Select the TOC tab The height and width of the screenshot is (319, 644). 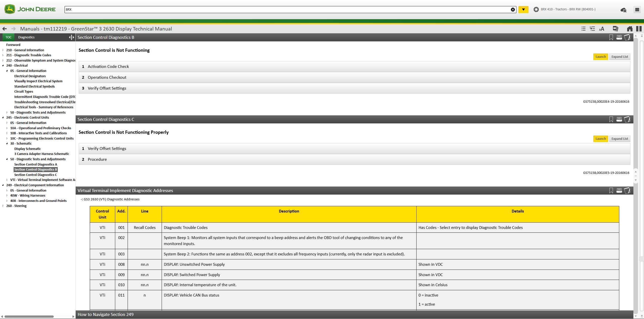(9, 37)
